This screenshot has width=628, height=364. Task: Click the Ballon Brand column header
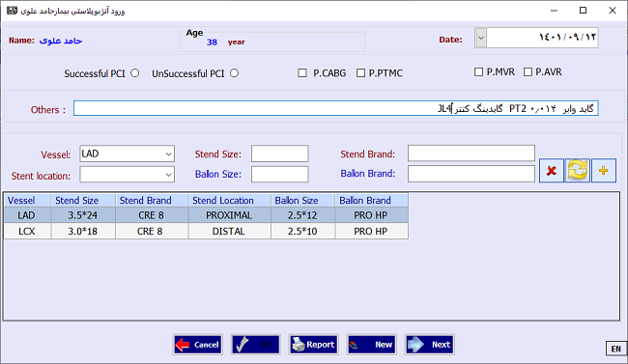point(372,200)
